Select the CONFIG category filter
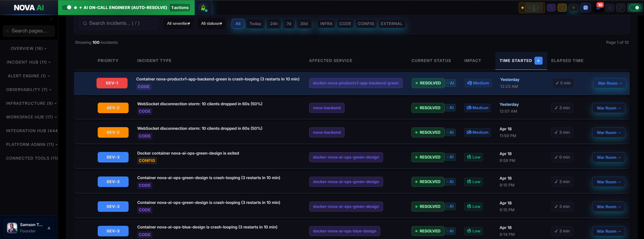 pos(366,23)
